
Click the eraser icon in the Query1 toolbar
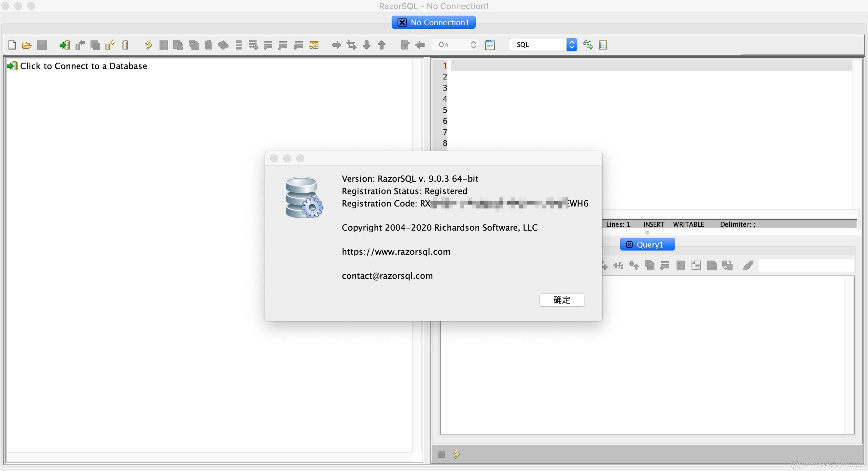(x=748, y=266)
